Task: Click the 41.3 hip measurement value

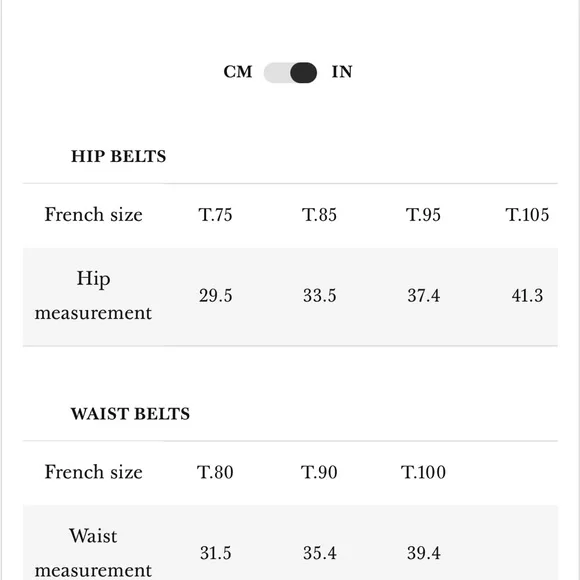Action: 527,296
